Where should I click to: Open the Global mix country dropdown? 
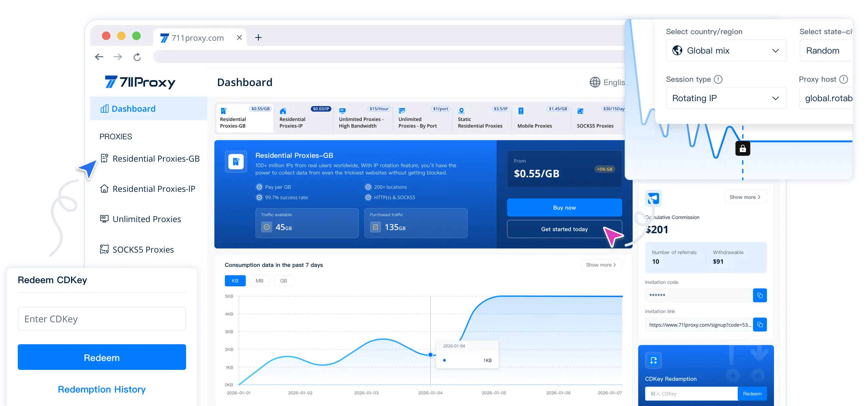pyautogui.click(x=726, y=51)
